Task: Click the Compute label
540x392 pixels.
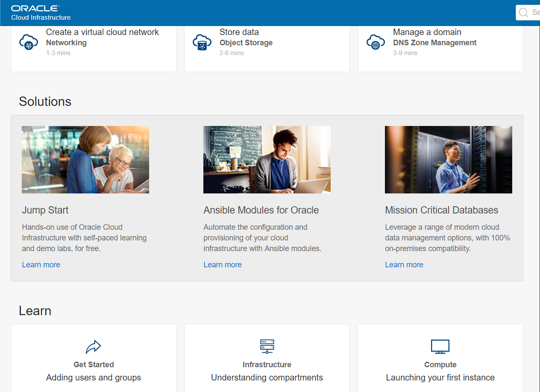Action: coord(440,365)
